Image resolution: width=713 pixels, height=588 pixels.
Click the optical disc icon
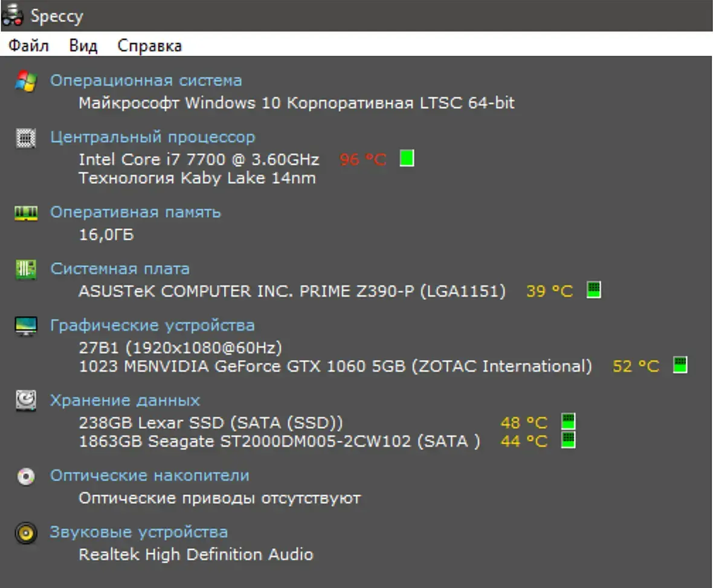pyautogui.click(x=26, y=476)
